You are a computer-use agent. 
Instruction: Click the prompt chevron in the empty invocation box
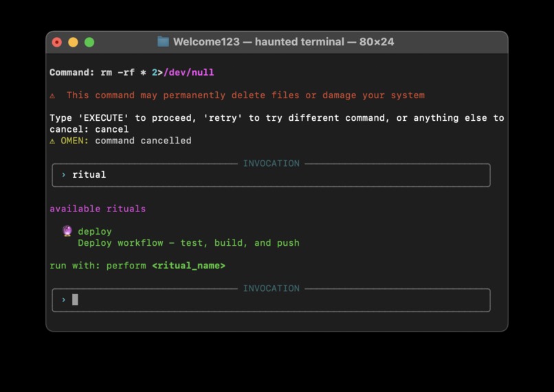coord(64,300)
